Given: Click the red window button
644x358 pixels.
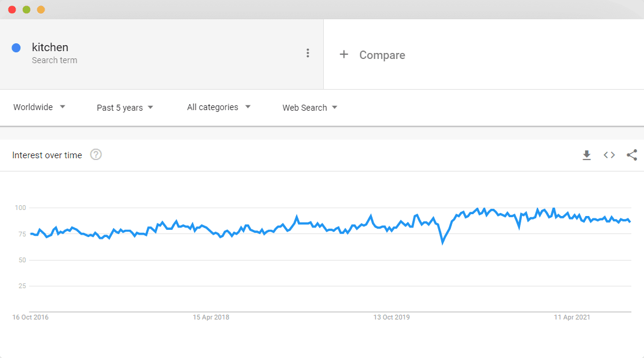Looking at the screenshot, I should 12,10.
